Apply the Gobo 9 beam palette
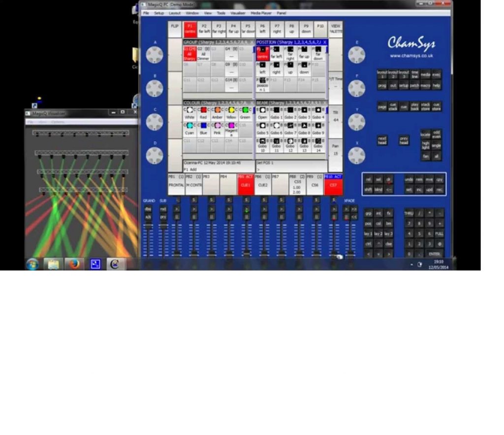The height and width of the screenshot is (435, 504). (318, 129)
